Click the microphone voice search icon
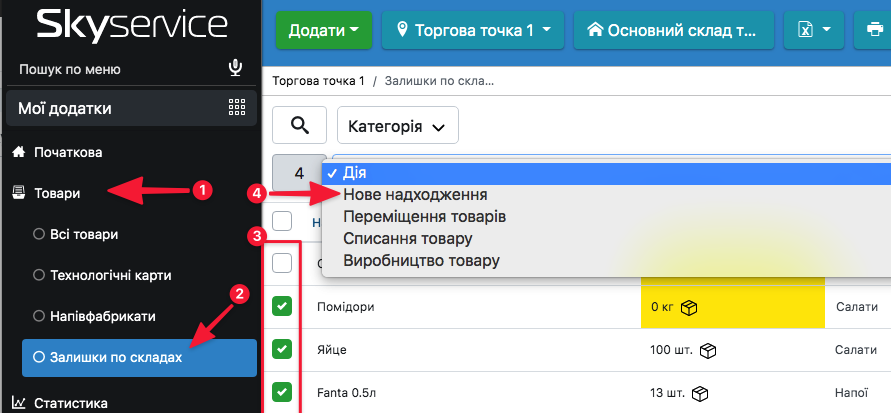Screen dimensions: 891x413 [x=236, y=69]
